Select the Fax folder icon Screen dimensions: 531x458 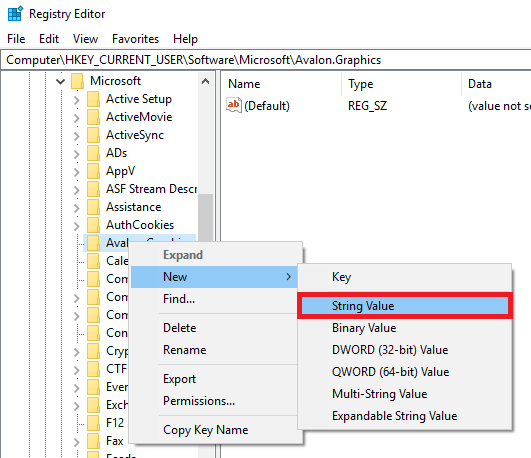(x=93, y=440)
